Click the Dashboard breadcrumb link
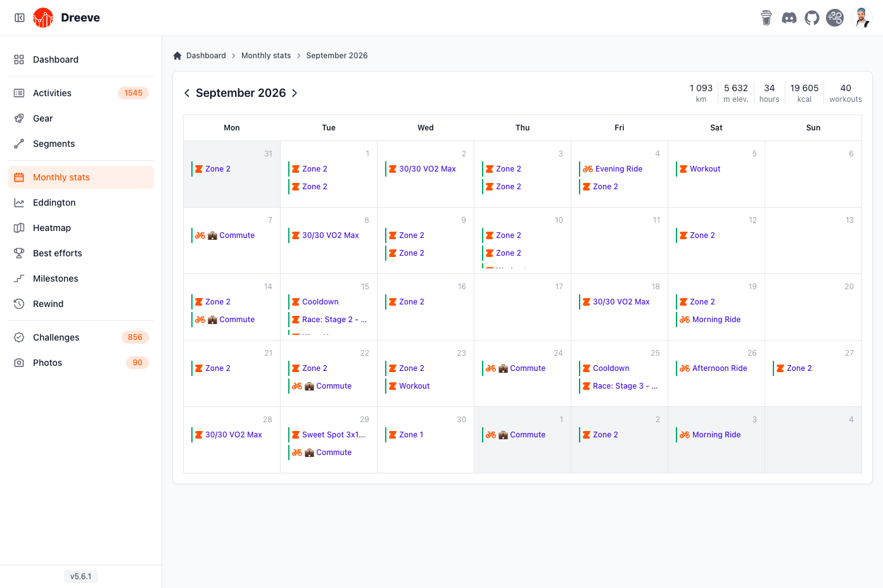This screenshot has width=883, height=588. (x=206, y=56)
